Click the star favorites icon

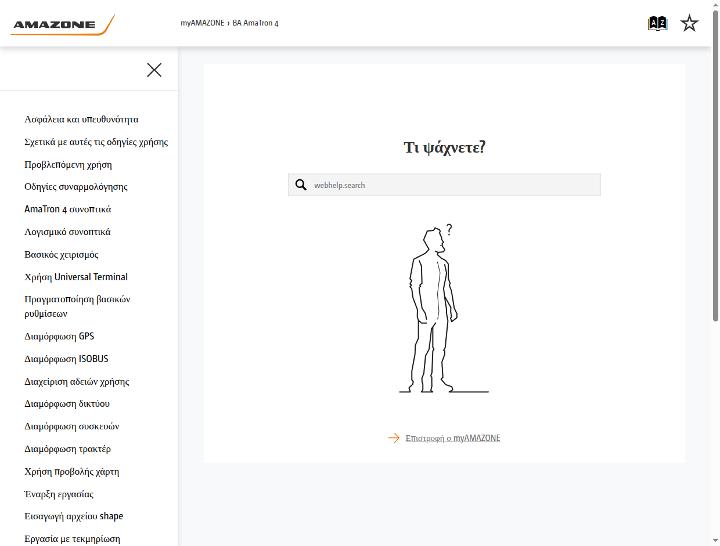(689, 23)
